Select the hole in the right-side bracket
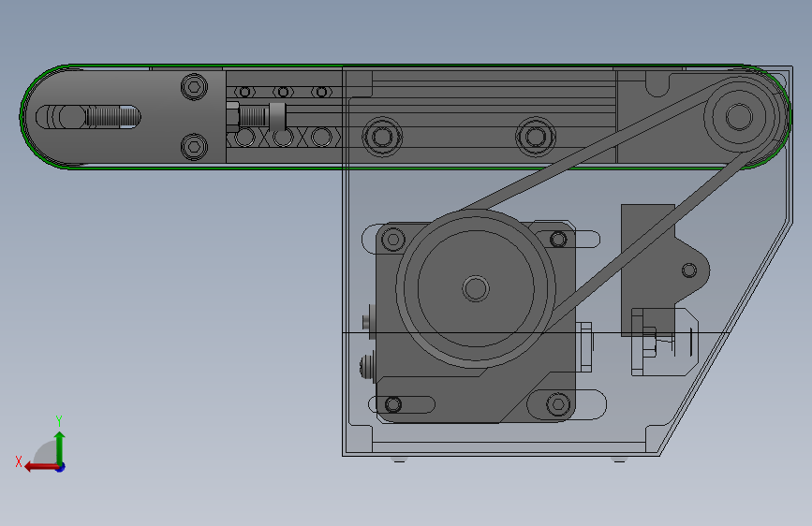This screenshot has width=812, height=526. [x=688, y=270]
